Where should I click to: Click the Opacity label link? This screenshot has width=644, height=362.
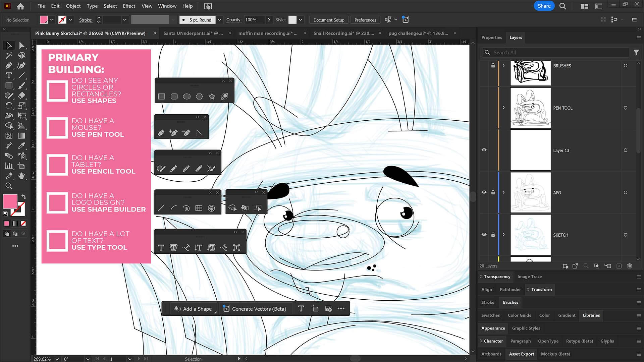[x=234, y=20]
